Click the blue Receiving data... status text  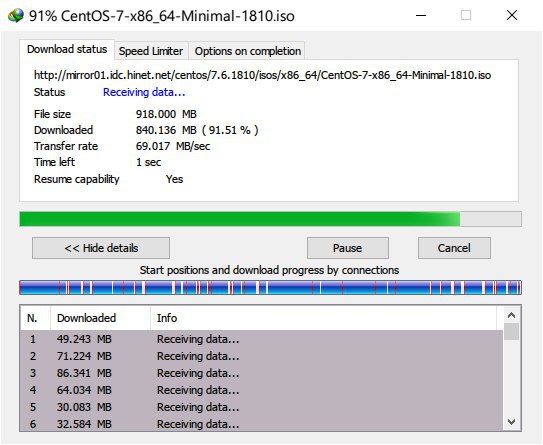coord(144,92)
